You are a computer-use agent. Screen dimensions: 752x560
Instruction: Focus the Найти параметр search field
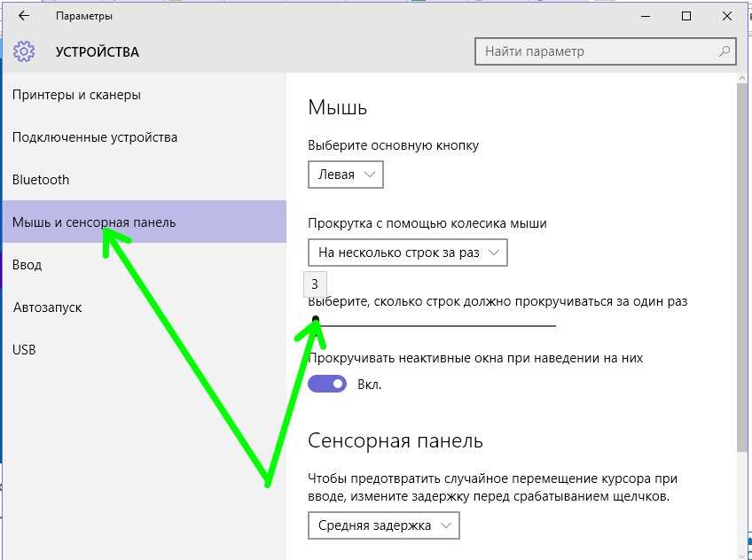(606, 51)
